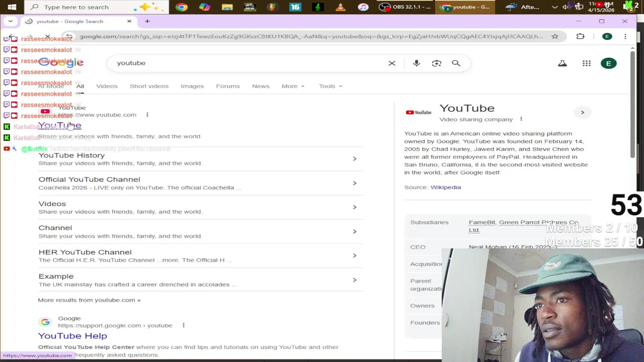Image resolution: width=644 pixels, height=362 pixels.
Task: Switch to Short videos tab
Action: 149,86
